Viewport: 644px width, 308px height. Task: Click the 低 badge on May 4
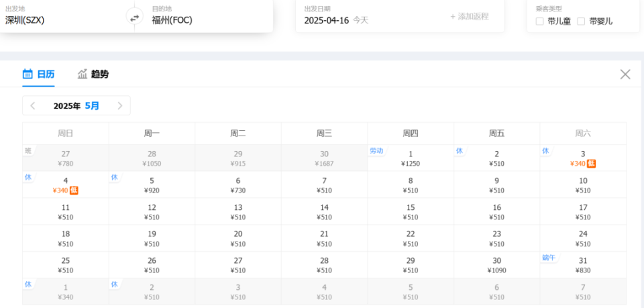74,190
